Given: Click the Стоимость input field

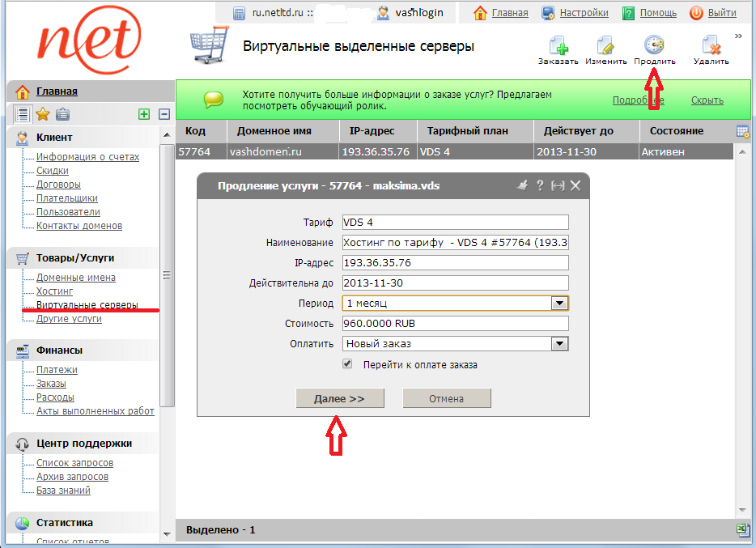Looking at the screenshot, I should 455,324.
